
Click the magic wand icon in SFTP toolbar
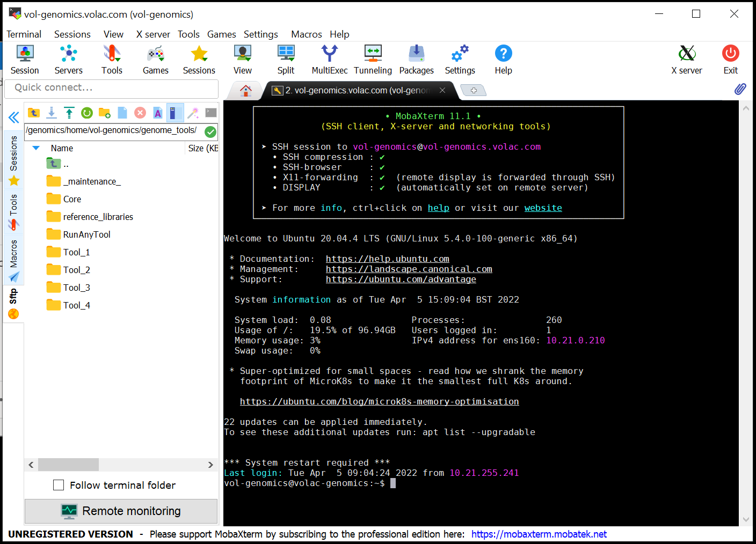[x=193, y=113]
